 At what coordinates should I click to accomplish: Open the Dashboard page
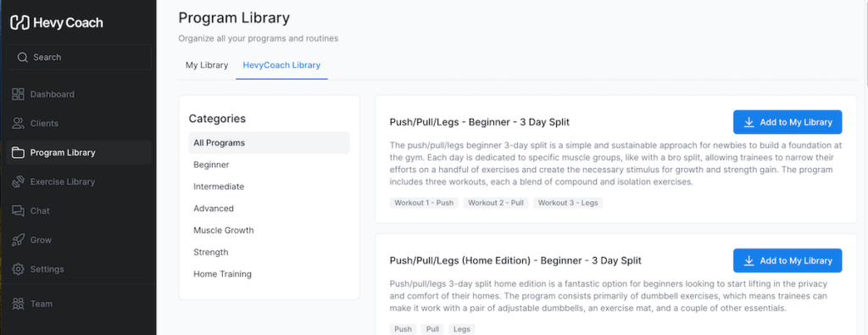[x=79, y=94]
